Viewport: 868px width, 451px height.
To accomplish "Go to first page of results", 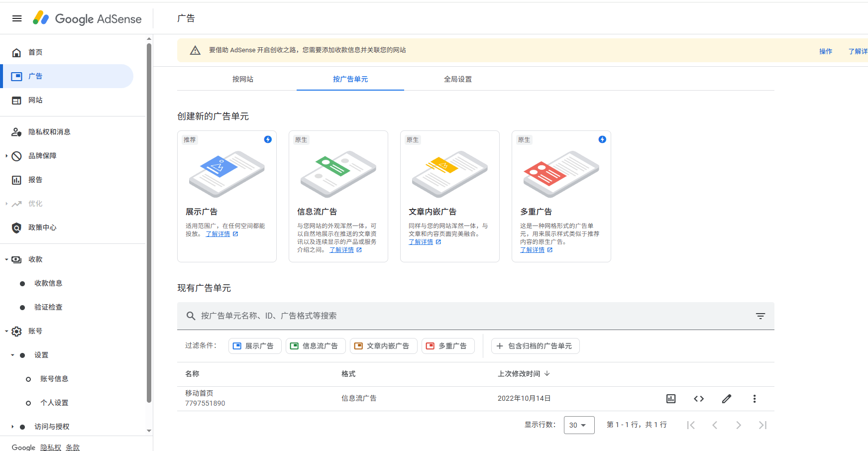I will coord(691,425).
